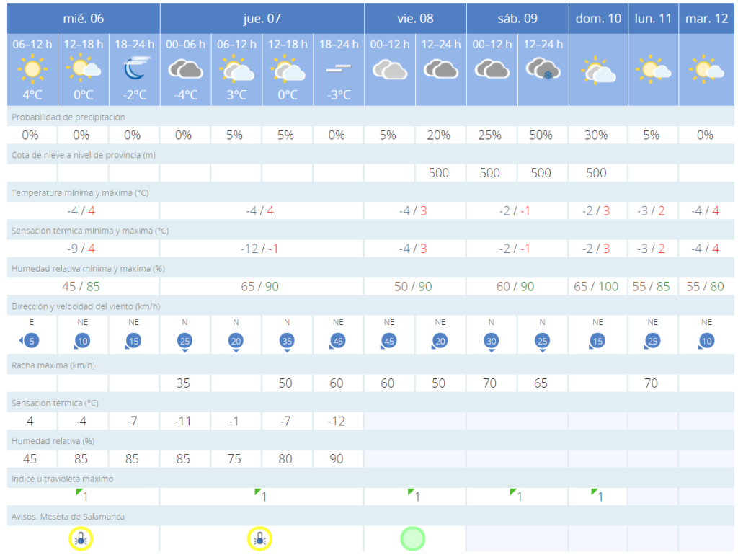The image size is (738, 560).
Task: Select the "jue. 07" day header
Action: click(262, 18)
